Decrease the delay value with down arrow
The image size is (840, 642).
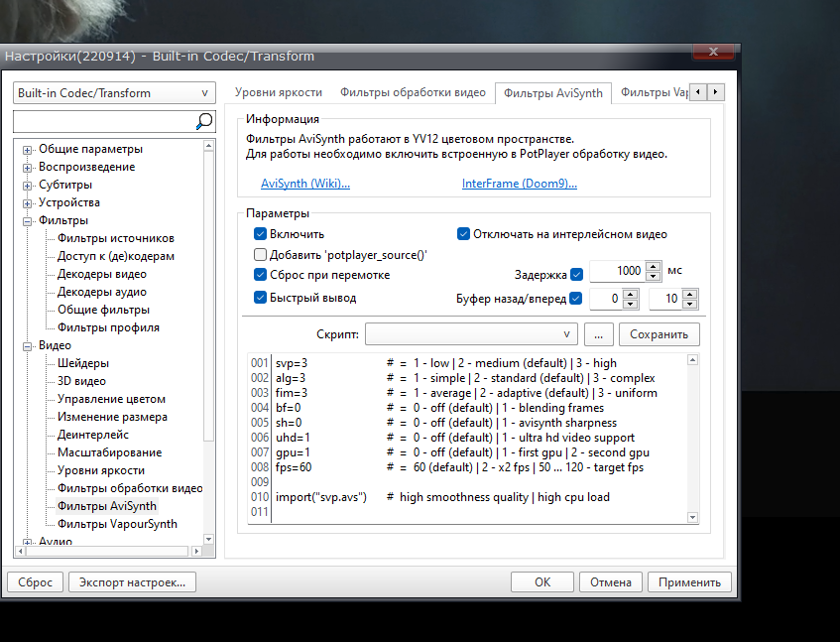click(653, 276)
